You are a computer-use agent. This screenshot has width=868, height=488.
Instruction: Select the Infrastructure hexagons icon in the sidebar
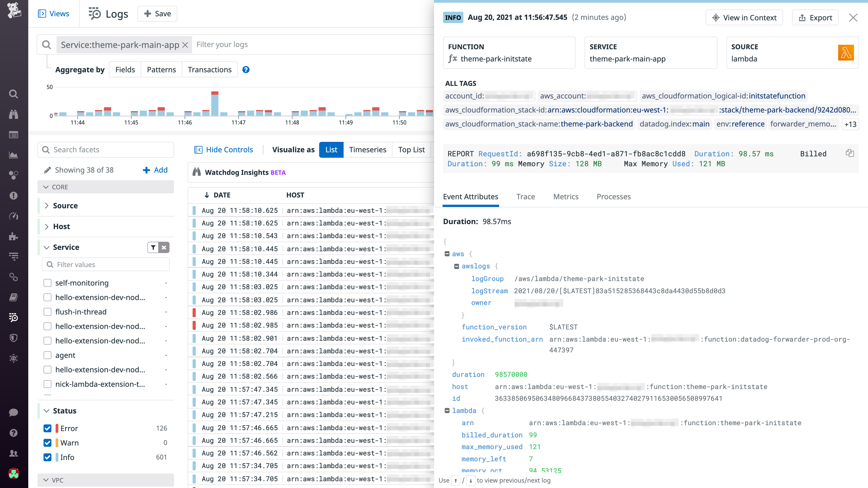coord(14,175)
